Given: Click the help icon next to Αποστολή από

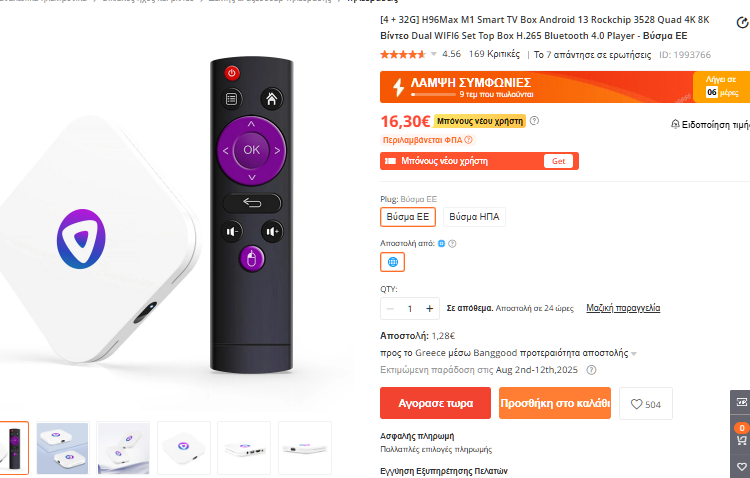Looking at the screenshot, I should click(x=452, y=244).
